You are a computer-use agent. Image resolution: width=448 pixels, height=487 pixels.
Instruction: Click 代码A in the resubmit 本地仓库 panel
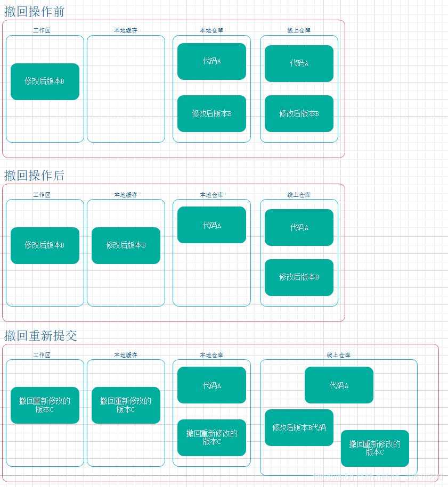point(211,385)
